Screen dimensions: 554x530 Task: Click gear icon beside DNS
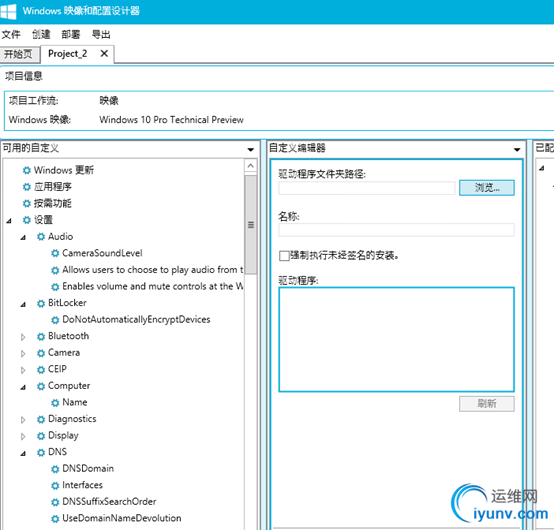(41, 452)
